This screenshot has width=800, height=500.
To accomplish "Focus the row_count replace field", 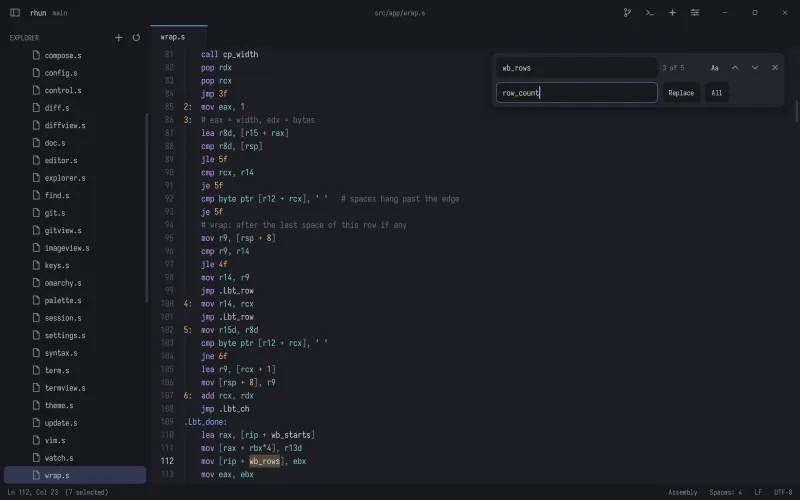I will (577, 92).
